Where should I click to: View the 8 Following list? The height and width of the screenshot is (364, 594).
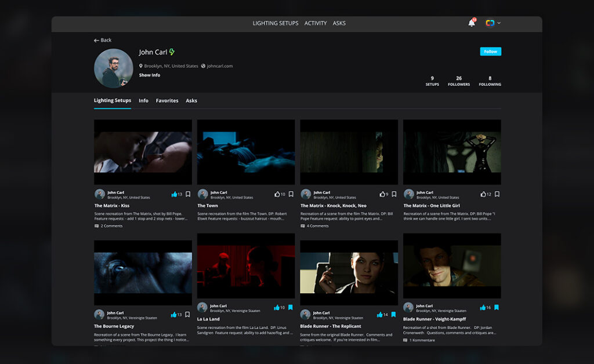[x=490, y=81]
